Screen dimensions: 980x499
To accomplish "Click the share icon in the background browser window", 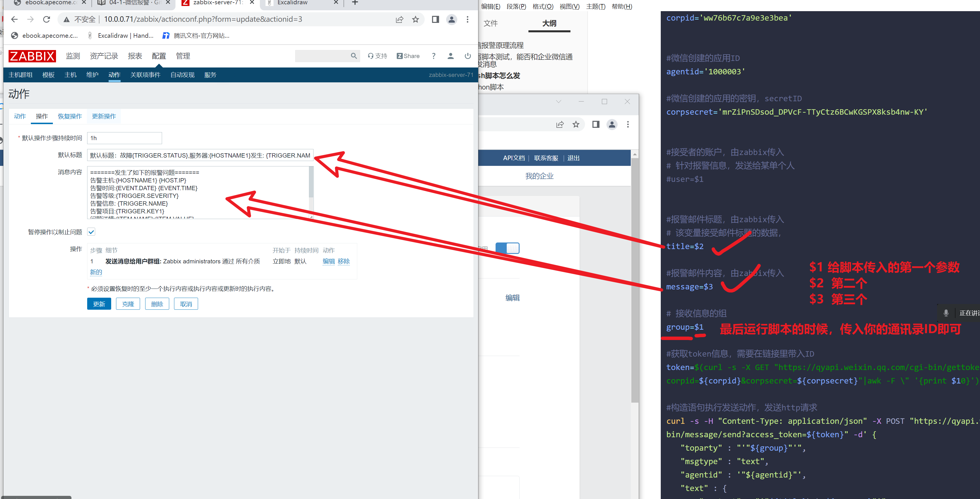I will 560,124.
